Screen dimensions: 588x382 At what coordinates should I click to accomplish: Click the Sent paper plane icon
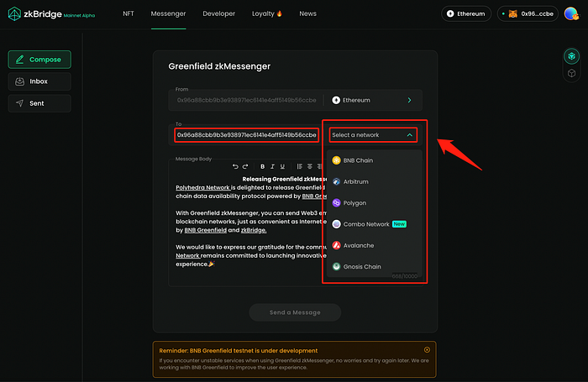coord(20,103)
